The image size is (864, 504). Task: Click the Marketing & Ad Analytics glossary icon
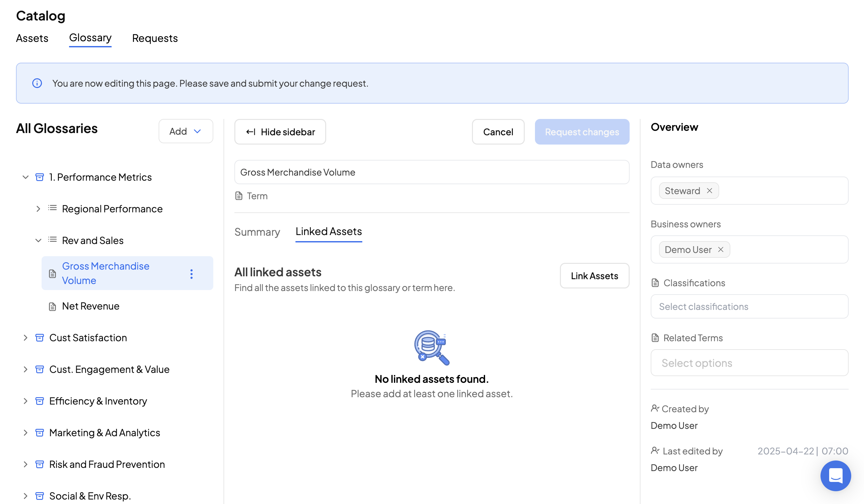point(40,433)
